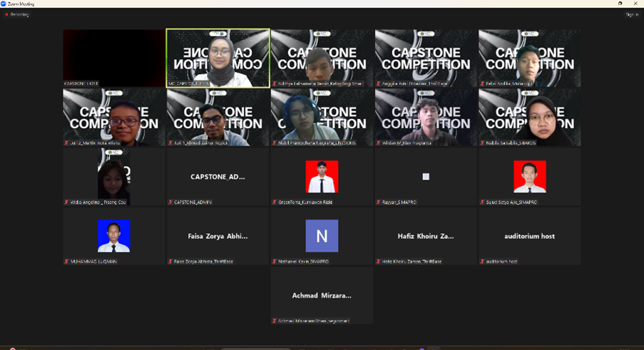Click the 'MC_CAPSTONE 2025' name label
The height and width of the screenshot is (350, 644).
coord(189,83)
